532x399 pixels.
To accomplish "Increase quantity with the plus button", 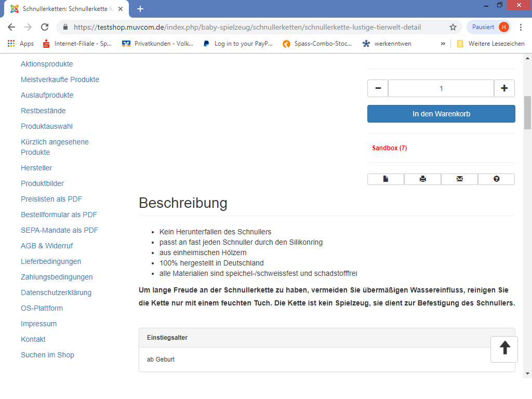I will tap(504, 88).
